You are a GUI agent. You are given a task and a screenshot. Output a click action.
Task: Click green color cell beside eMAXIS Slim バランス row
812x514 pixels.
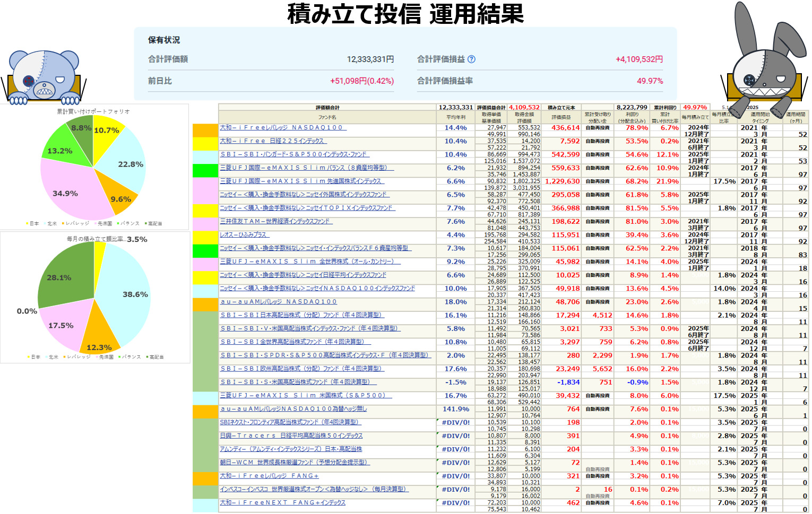[205, 171]
